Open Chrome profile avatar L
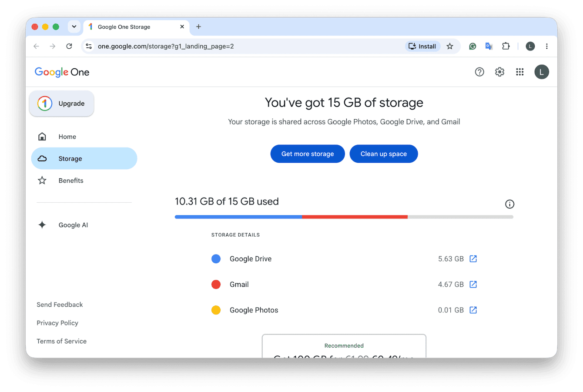 point(530,46)
